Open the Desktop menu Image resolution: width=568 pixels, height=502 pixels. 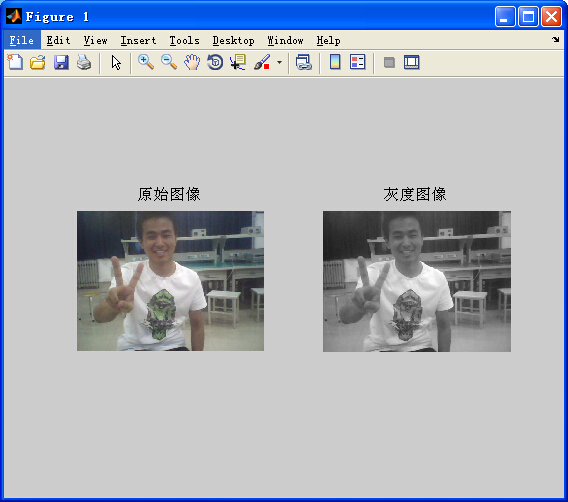(x=233, y=41)
